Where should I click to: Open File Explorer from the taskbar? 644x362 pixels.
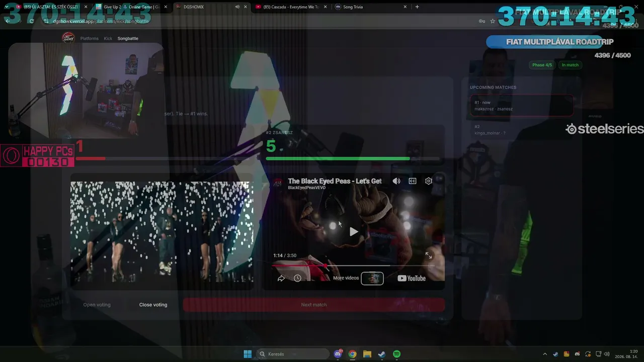pos(367,354)
